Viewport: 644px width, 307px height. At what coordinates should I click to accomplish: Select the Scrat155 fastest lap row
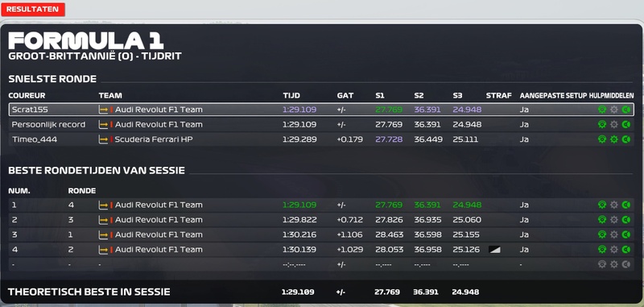pos(321,110)
